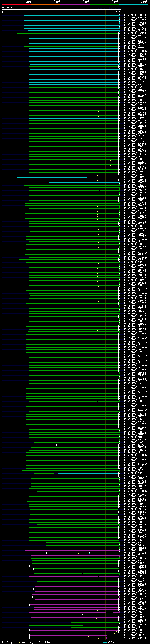Select the UniRef100_B9GXZ3 entry

pos(135,56)
